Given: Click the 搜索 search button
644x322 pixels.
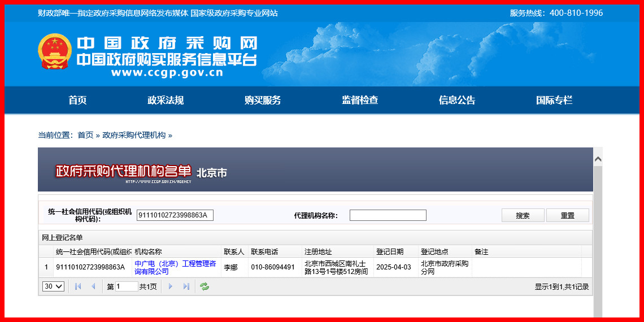Looking at the screenshot, I should (x=523, y=215).
